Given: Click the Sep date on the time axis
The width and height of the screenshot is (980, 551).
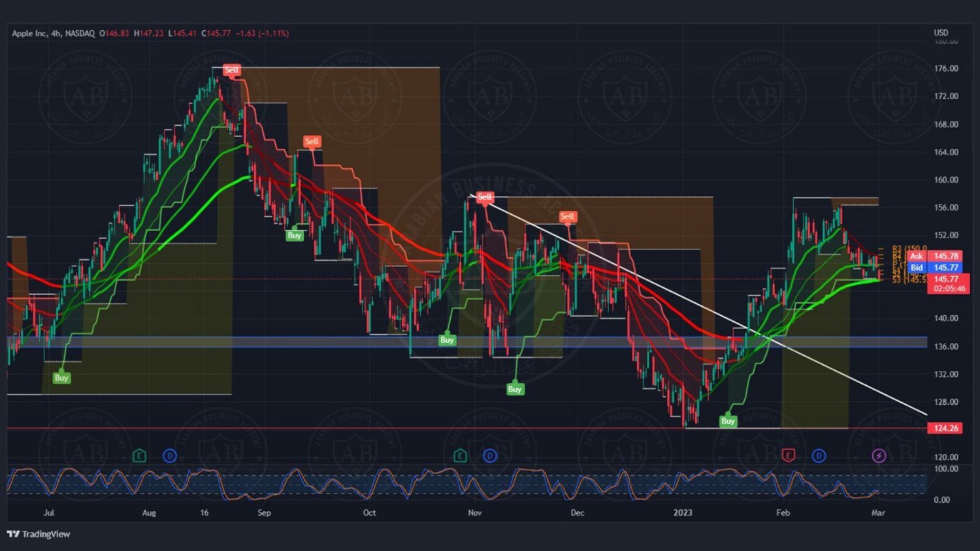Looking at the screenshot, I should click(264, 512).
